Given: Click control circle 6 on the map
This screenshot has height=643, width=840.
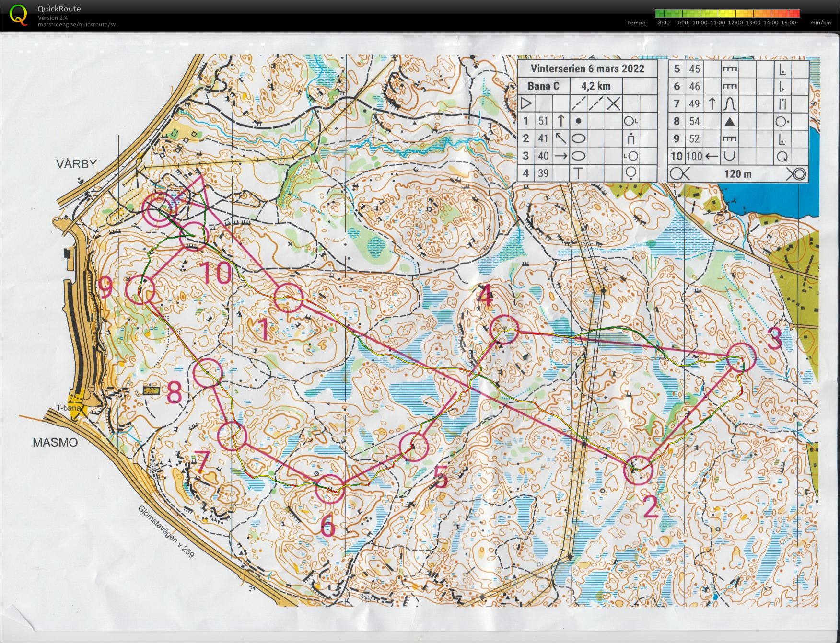Looking at the screenshot, I should pyautogui.click(x=330, y=489).
